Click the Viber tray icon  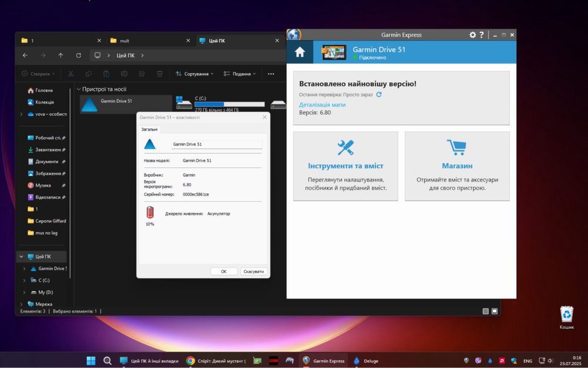[x=478, y=361]
